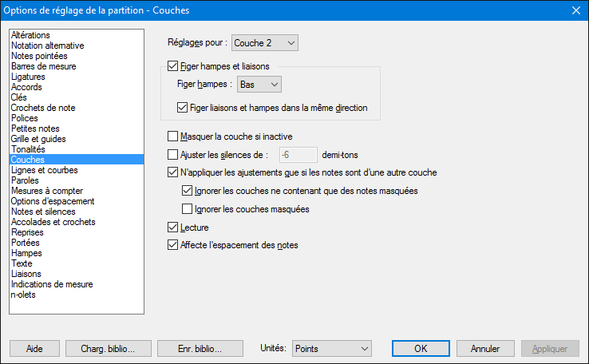Select Altérations in the category list
This screenshot has height=364, width=589.
pyautogui.click(x=31, y=35)
